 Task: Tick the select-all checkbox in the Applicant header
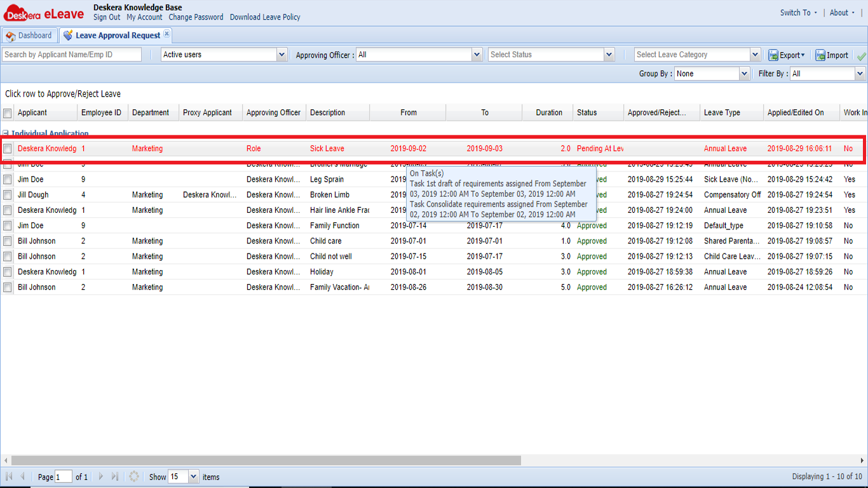point(8,112)
